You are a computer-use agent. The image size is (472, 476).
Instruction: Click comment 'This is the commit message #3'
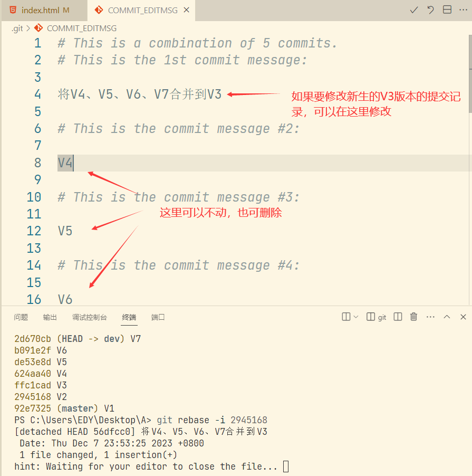(179, 197)
